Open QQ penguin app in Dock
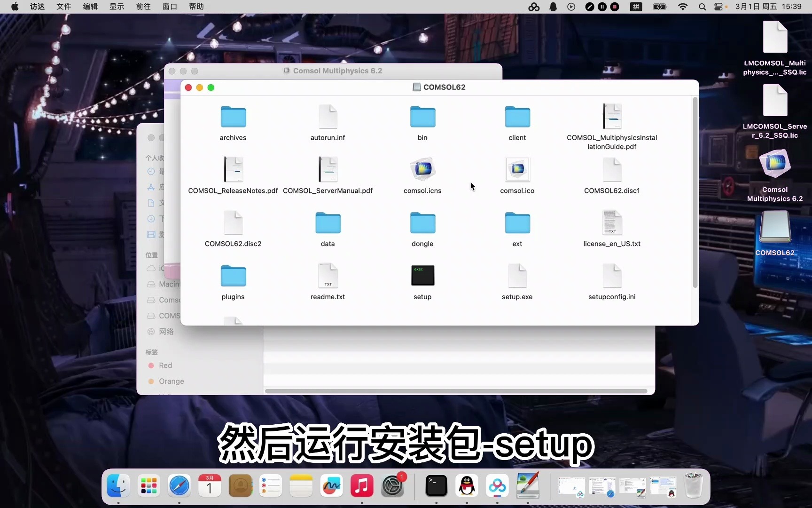Viewport: 812px width, 508px height. point(467,486)
